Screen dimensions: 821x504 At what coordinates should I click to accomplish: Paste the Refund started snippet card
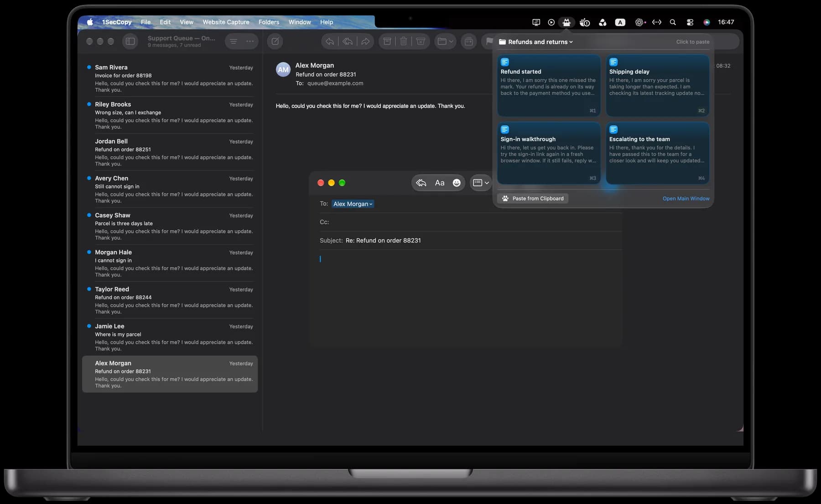tap(549, 86)
